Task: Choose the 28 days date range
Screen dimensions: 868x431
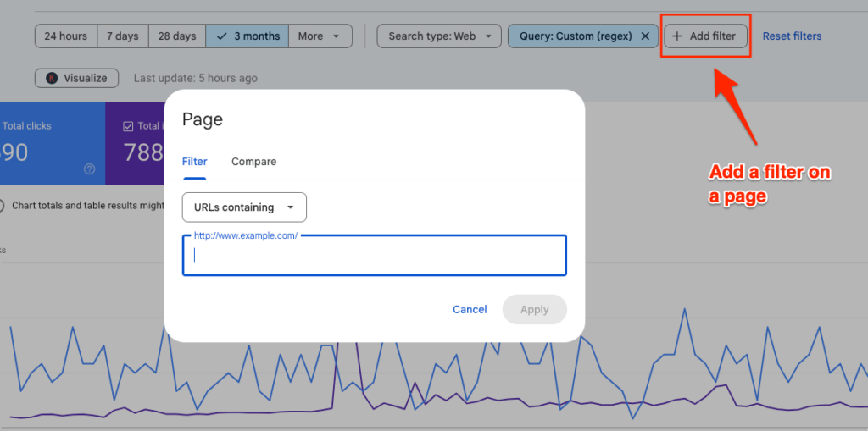Action: [177, 36]
